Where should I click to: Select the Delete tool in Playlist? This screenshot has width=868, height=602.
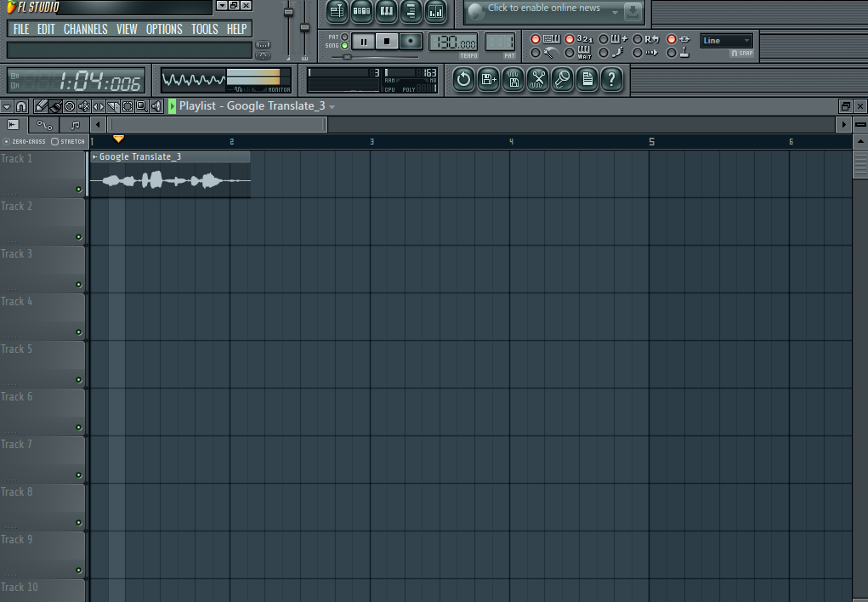pyautogui.click(x=70, y=106)
